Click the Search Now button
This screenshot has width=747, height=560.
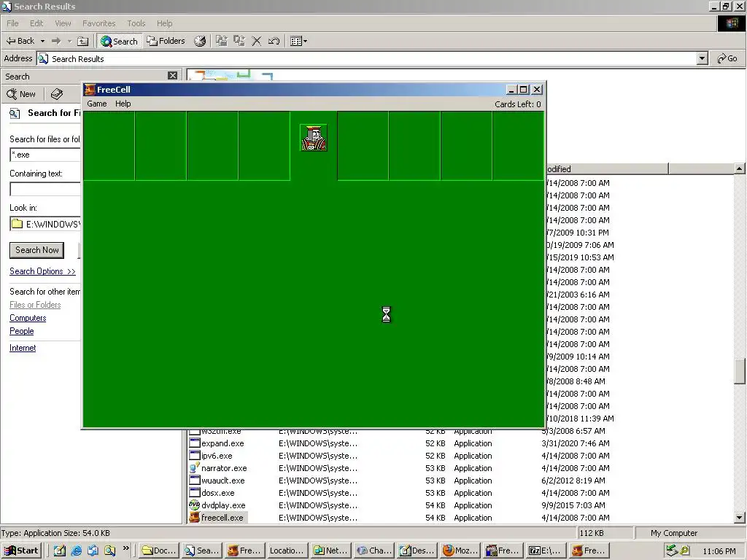coord(36,250)
